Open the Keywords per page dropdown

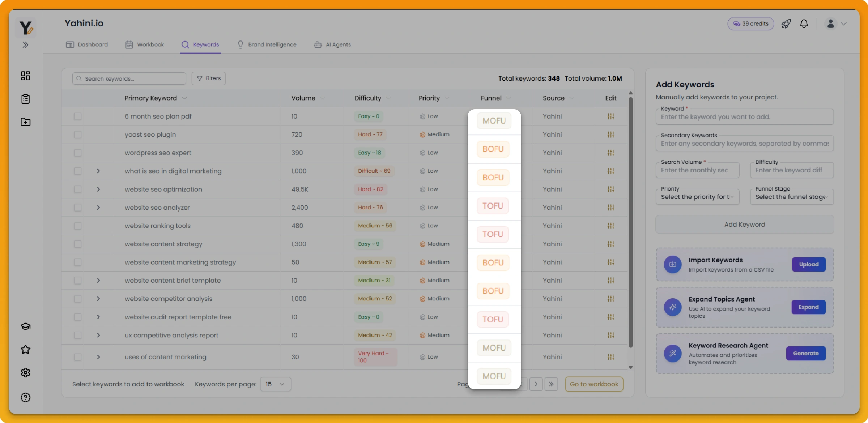pos(275,384)
